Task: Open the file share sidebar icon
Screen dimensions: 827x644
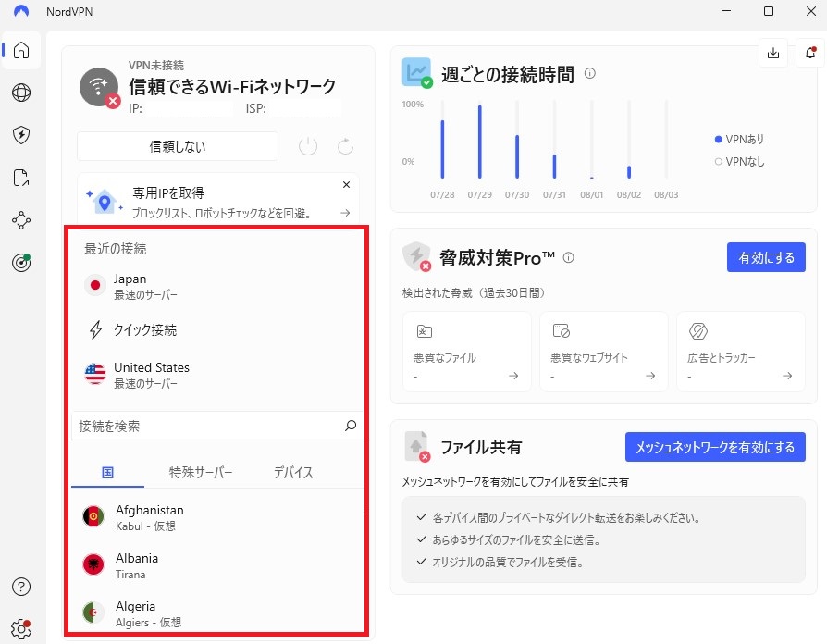Action: coord(21,178)
